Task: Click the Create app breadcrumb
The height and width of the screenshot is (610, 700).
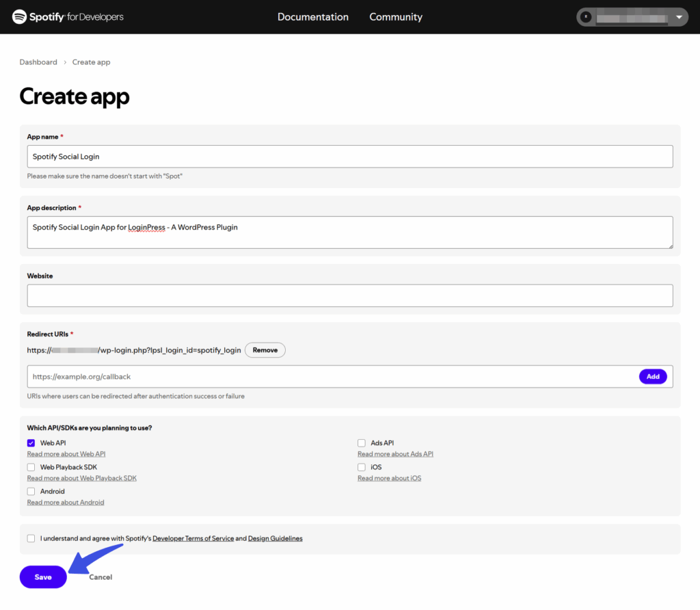Action: (91, 62)
